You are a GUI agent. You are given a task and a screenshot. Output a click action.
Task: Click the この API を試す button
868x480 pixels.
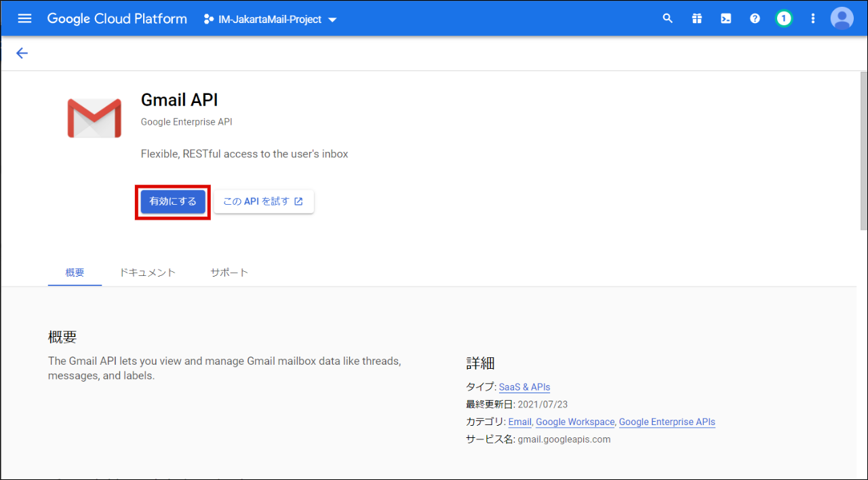coord(263,201)
